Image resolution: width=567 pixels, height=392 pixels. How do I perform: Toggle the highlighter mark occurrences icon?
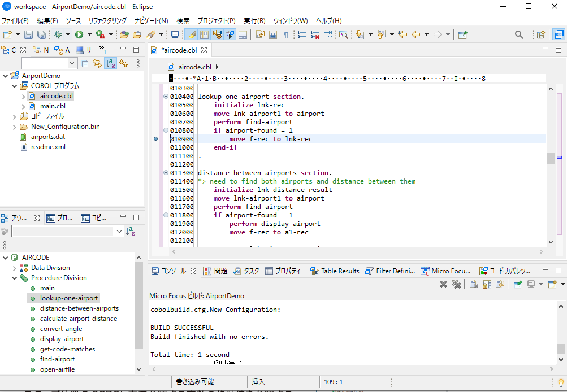pos(192,34)
